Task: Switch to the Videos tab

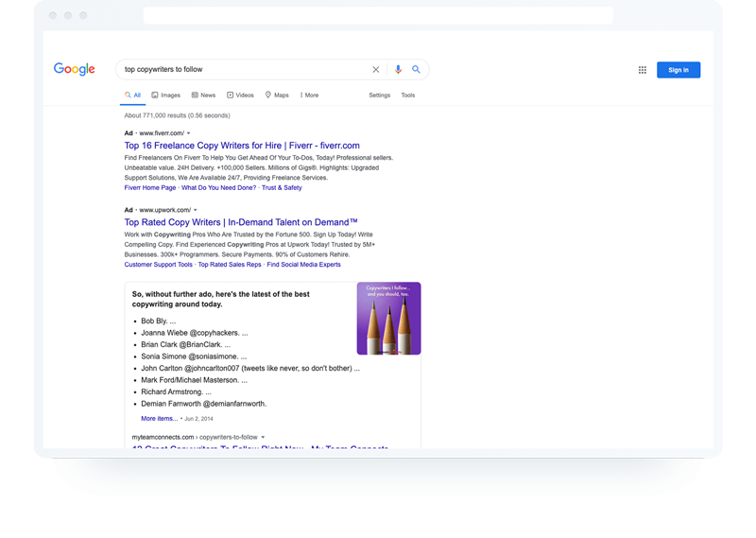Action: [x=240, y=95]
